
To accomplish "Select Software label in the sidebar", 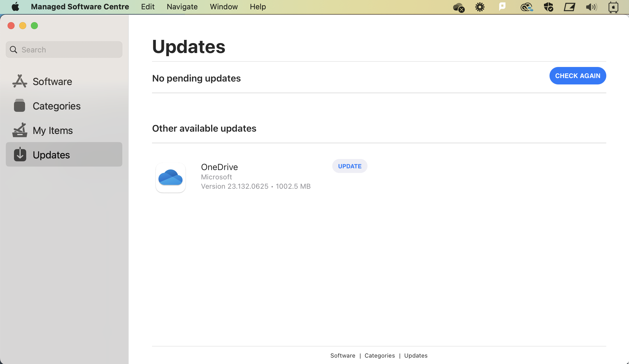I will tap(52, 82).
